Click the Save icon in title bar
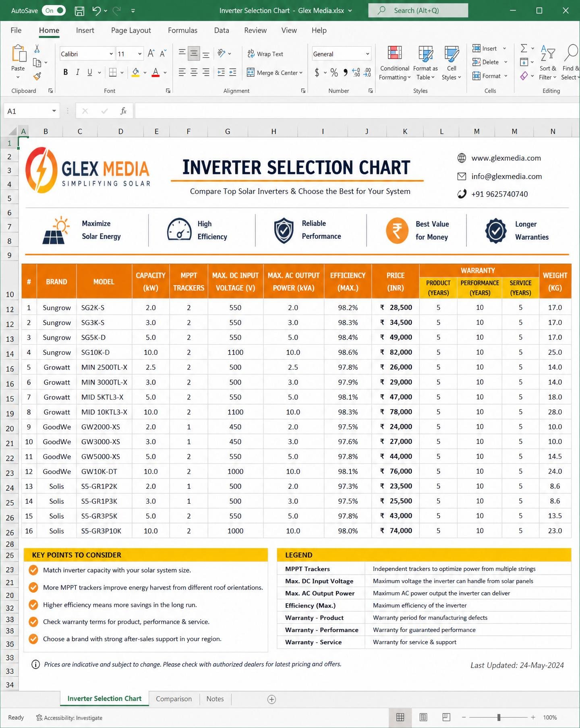This screenshot has height=728, width=580. tap(79, 11)
